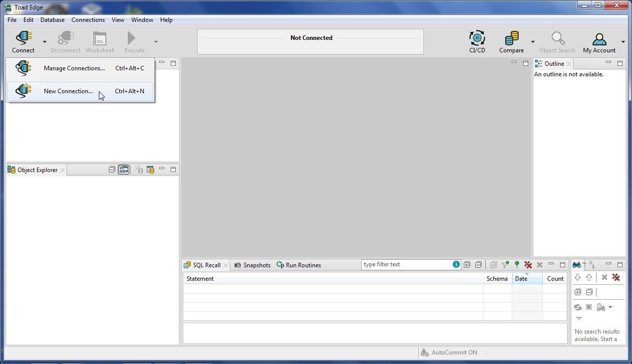Choose New Connection... menu entry

pyautogui.click(x=80, y=91)
